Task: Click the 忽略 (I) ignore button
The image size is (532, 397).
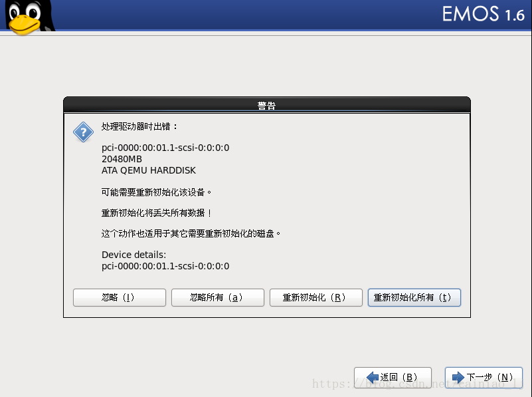Action: pos(120,297)
